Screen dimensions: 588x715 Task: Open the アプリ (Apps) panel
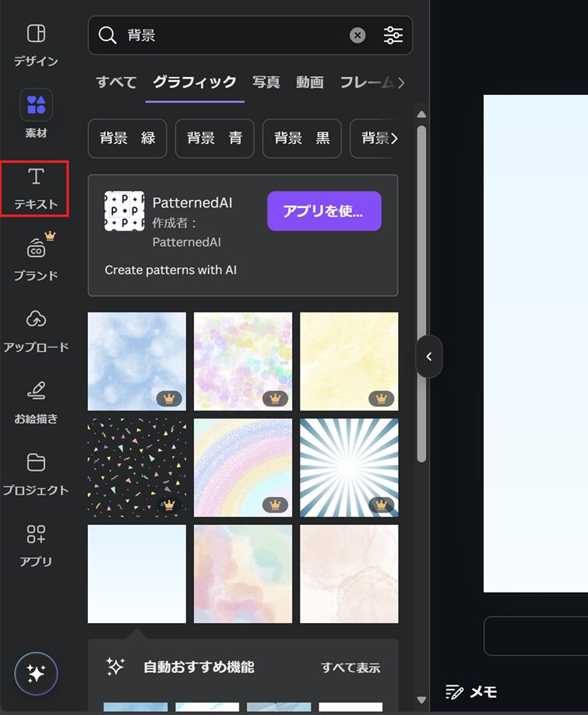click(36, 544)
